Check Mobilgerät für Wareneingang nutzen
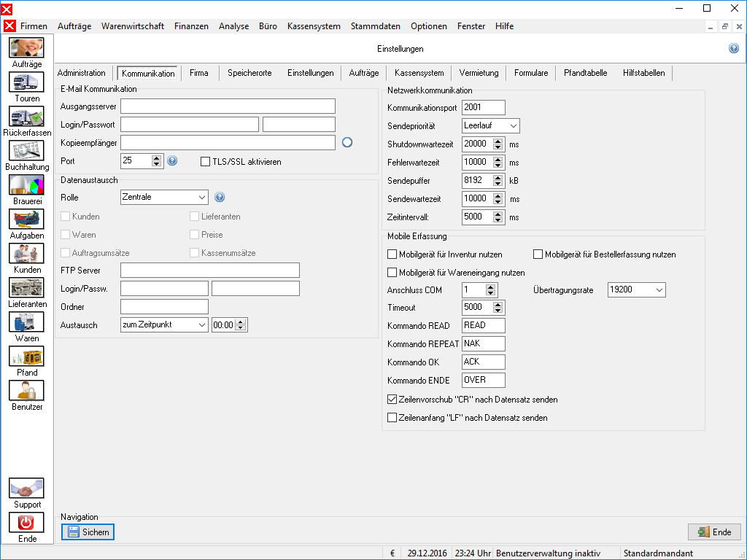 [x=392, y=273]
